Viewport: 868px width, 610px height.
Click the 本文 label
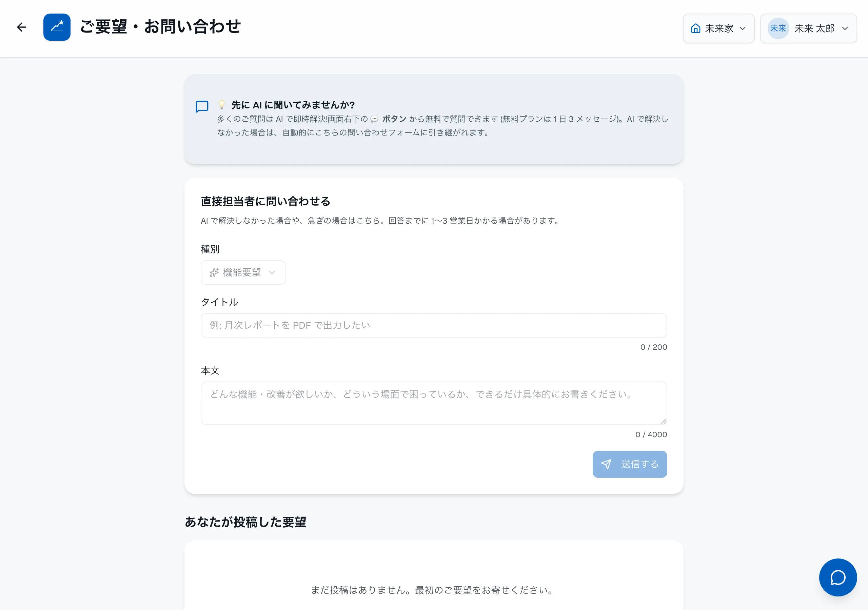[x=210, y=370]
